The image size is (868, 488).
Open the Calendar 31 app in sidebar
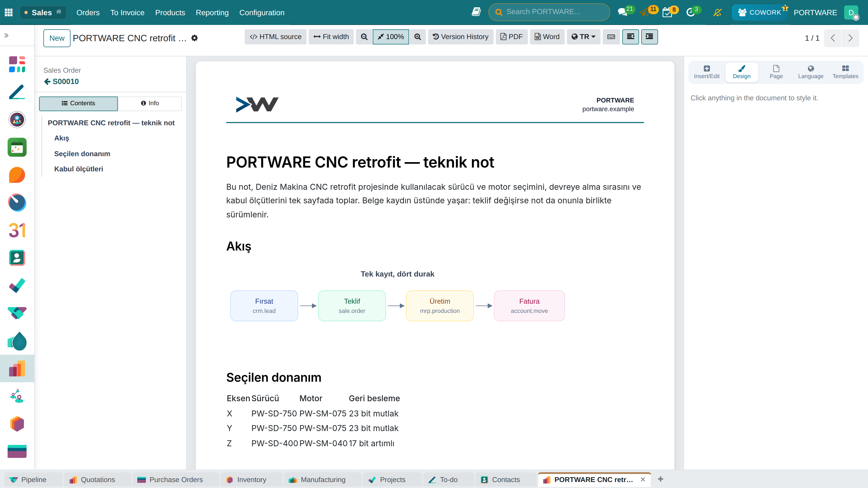(17, 230)
